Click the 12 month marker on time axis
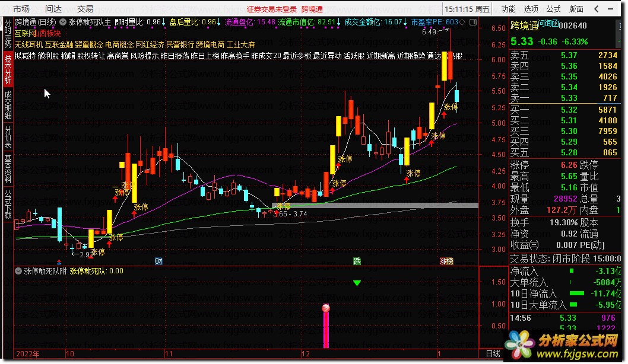The width and height of the screenshot is (628, 364). [306, 353]
